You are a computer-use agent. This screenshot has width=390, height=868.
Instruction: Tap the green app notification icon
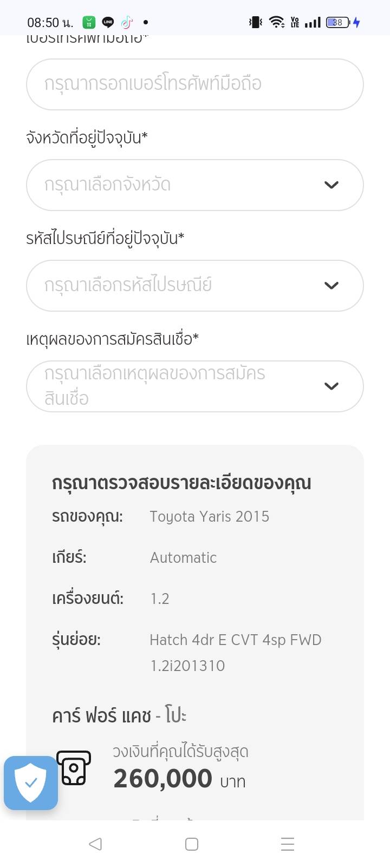[x=89, y=22]
